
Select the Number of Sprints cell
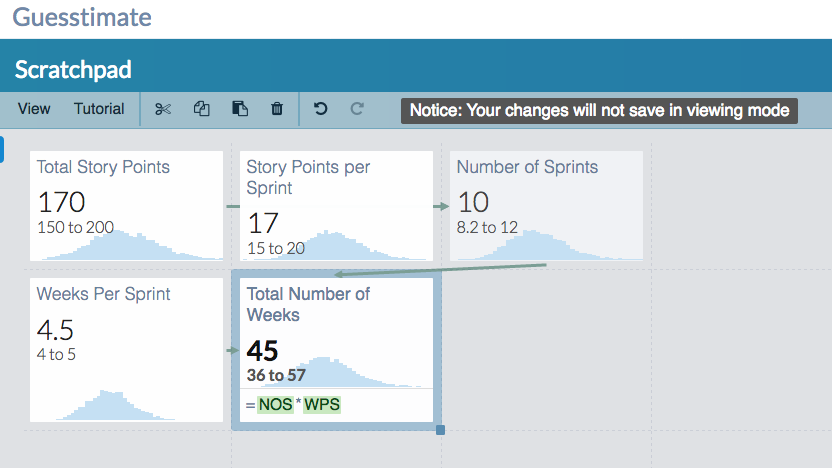[547, 206]
